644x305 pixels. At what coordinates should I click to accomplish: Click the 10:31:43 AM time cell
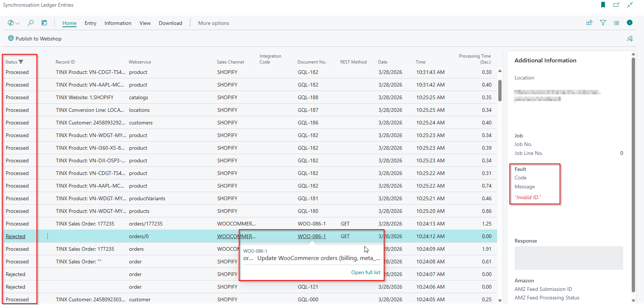coord(431,72)
